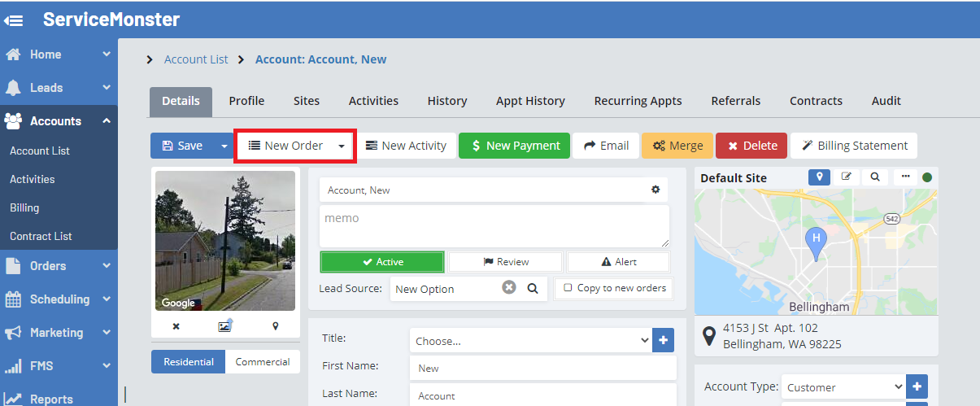This screenshot has width=980, height=406.
Task: Toggle Copy to new orders checkbox
Action: pos(568,288)
